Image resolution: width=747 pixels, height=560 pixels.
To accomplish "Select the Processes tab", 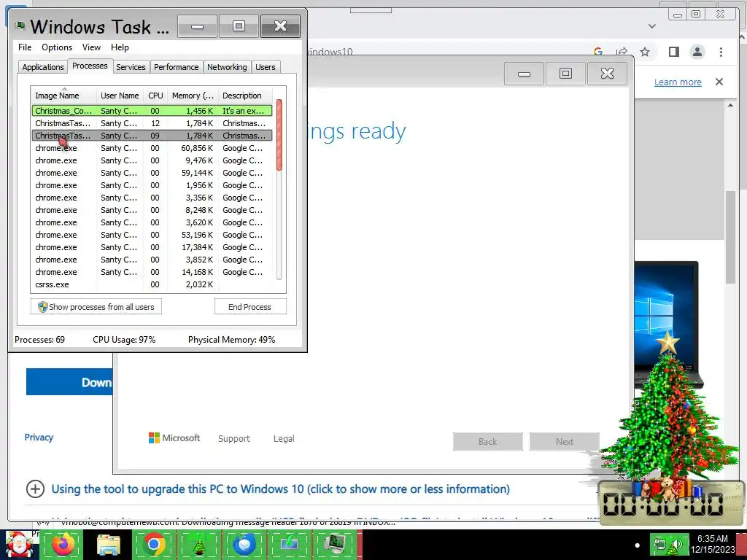I will (90, 66).
